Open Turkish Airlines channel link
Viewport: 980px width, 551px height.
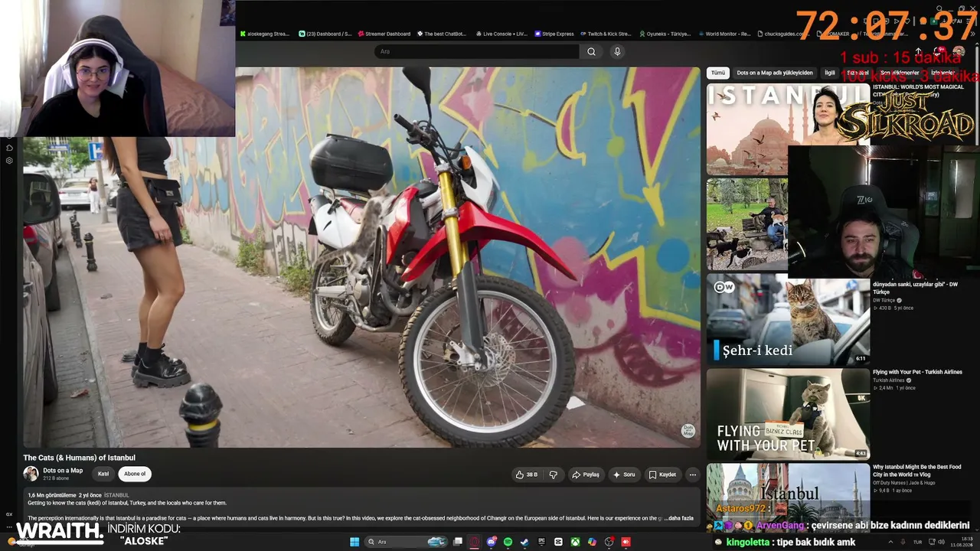click(x=889, y=380)
